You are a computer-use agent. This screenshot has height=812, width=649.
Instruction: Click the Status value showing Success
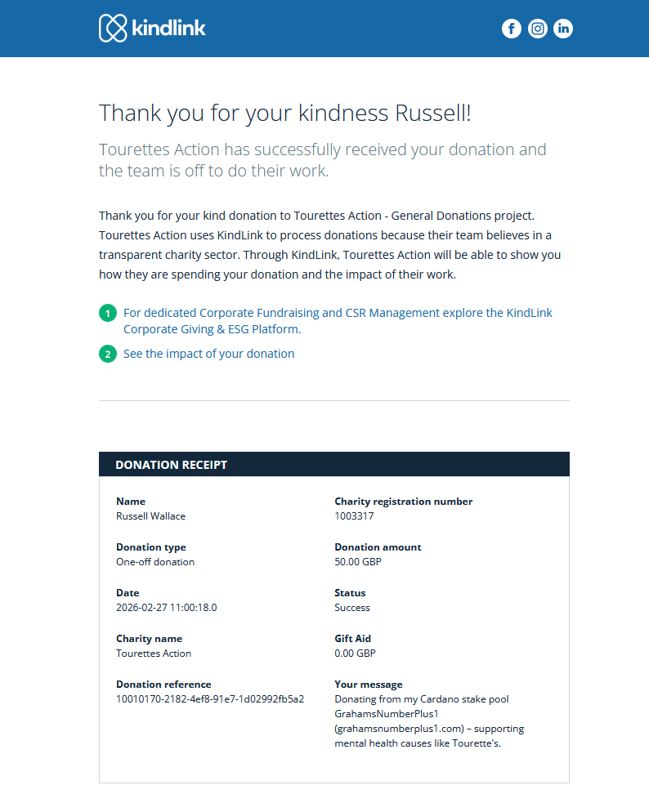(352, 607)
